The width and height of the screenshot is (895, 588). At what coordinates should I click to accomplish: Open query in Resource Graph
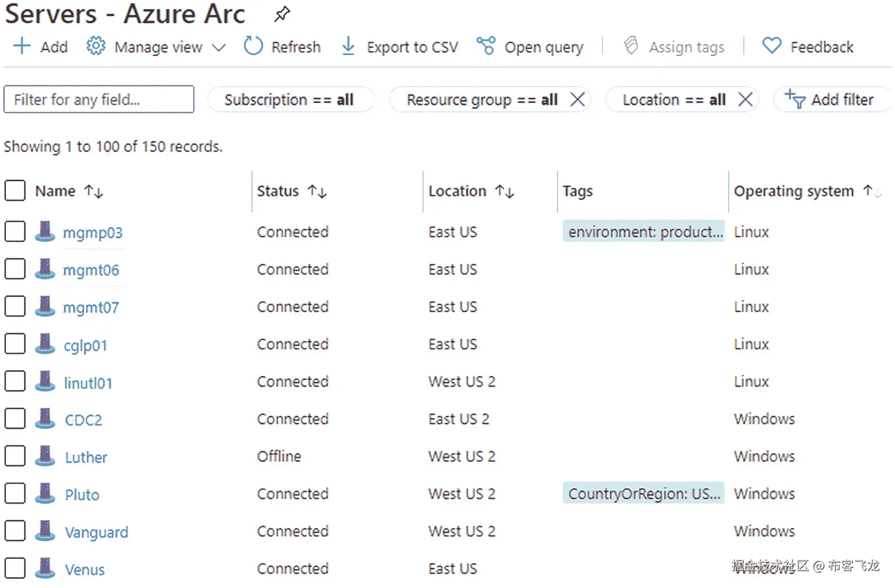530,47
